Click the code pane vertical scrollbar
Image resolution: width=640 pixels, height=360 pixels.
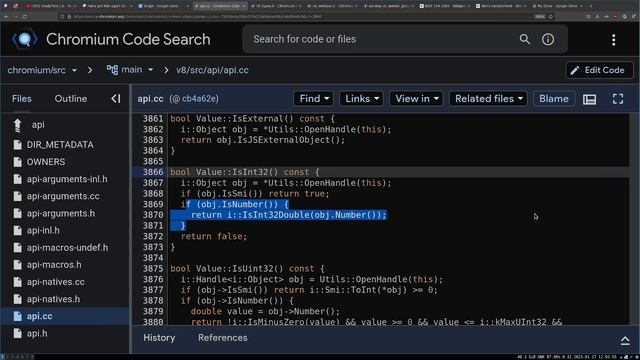tap(634, 219)
